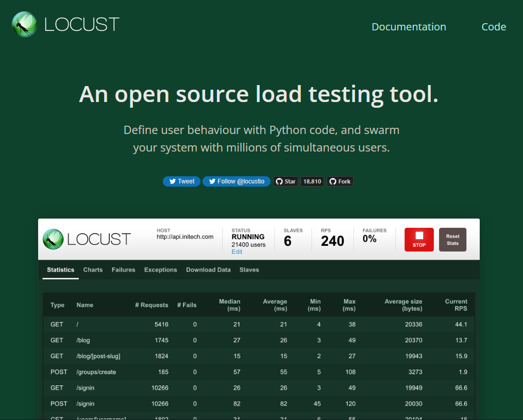Open the Exceptions tab
The image size is (523, 420).
pyautogui.click(x=160, y=270)
